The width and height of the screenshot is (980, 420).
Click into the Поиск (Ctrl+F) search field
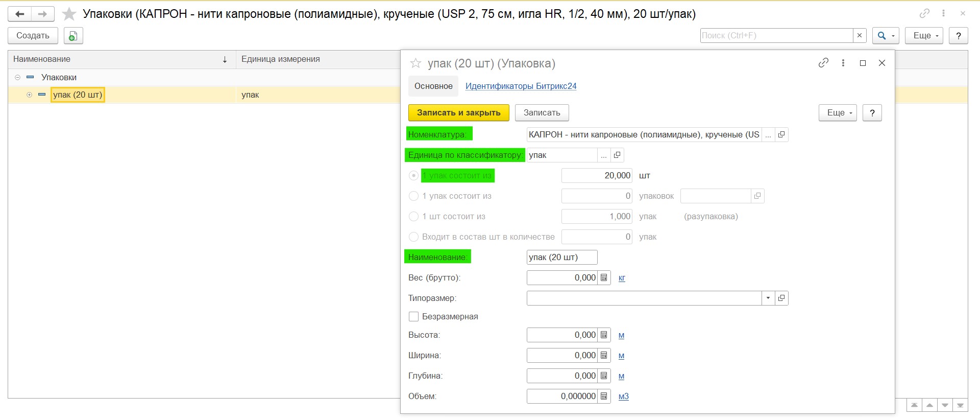pos(776,35)
